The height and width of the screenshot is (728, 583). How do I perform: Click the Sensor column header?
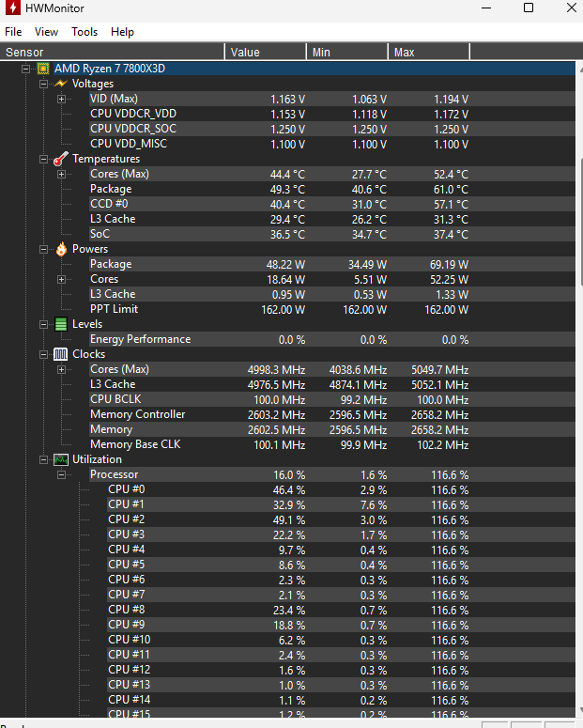(113, 52)
